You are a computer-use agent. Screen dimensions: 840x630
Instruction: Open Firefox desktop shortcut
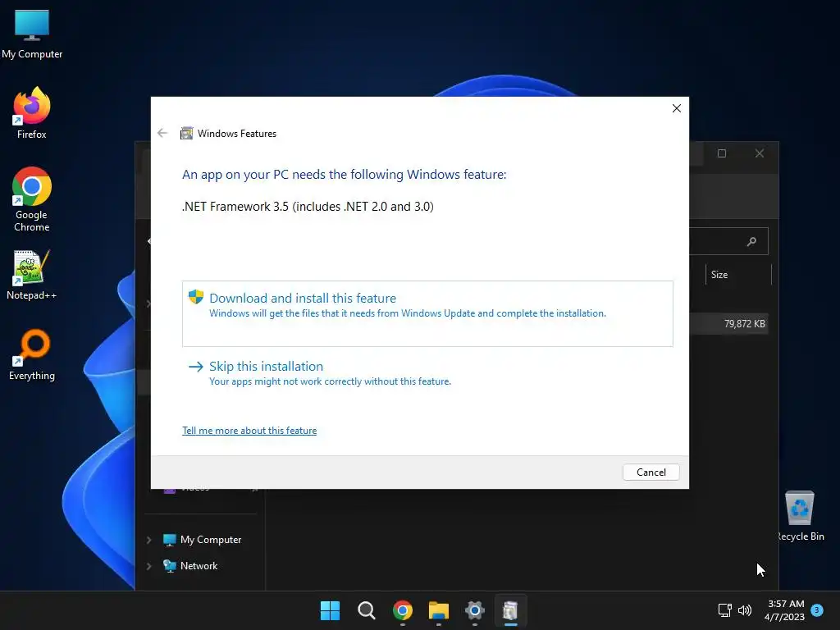point(32,113)
